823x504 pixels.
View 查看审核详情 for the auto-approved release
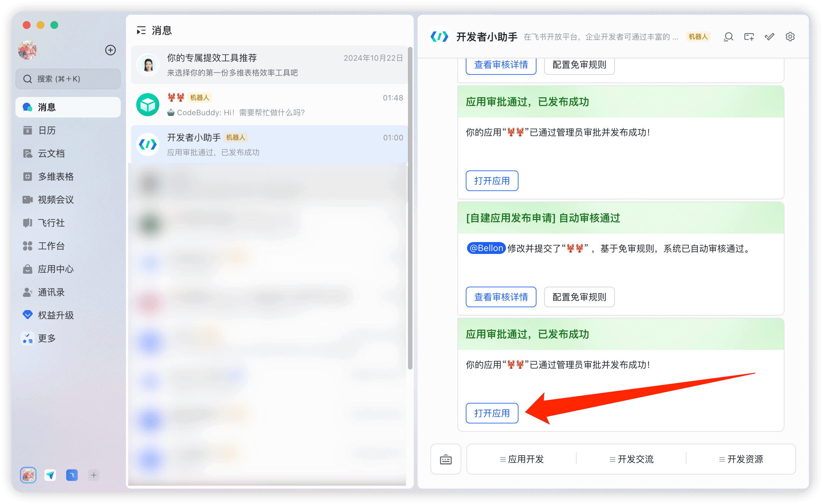coord(501,297)
